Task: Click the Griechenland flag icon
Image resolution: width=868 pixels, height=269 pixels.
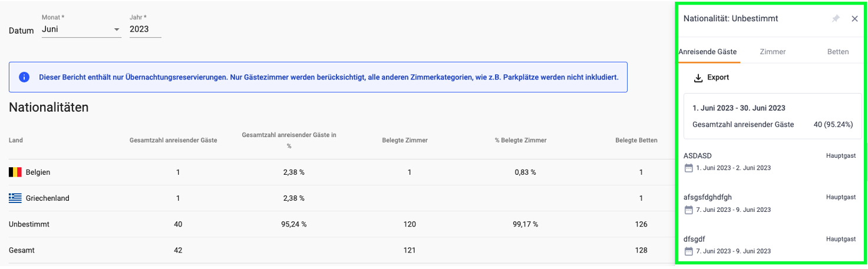Action: 15,198
